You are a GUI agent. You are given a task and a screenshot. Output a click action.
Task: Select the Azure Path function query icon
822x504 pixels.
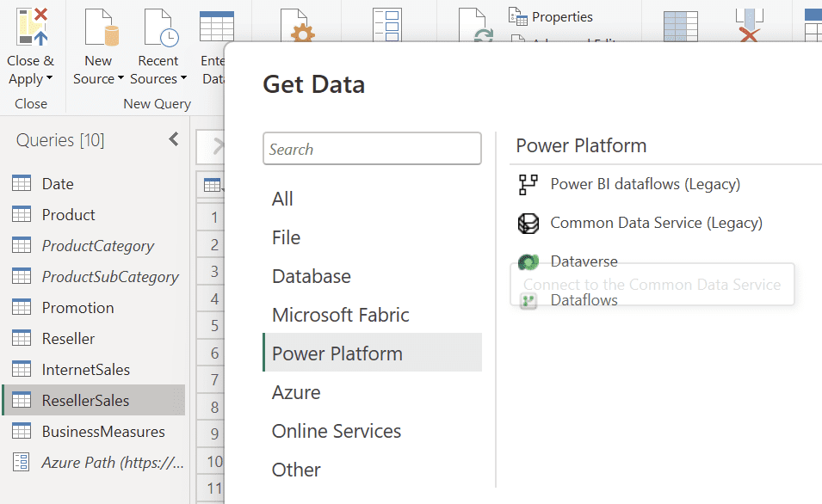(x=22, y=463)
